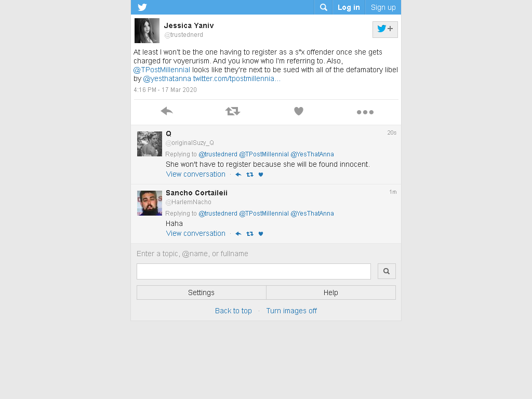This screenshot has width=532, height=399.
Task: View conversation under Q's reply
Action: (x=196, y=174)
